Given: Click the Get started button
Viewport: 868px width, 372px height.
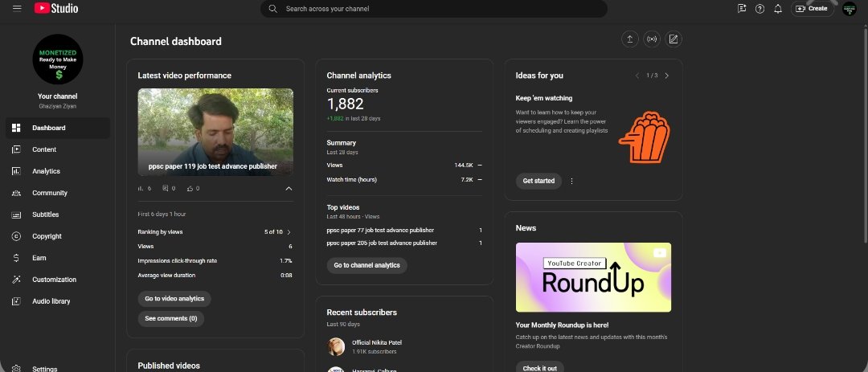Looking at the screenshot, I should (x=538, y=181).
